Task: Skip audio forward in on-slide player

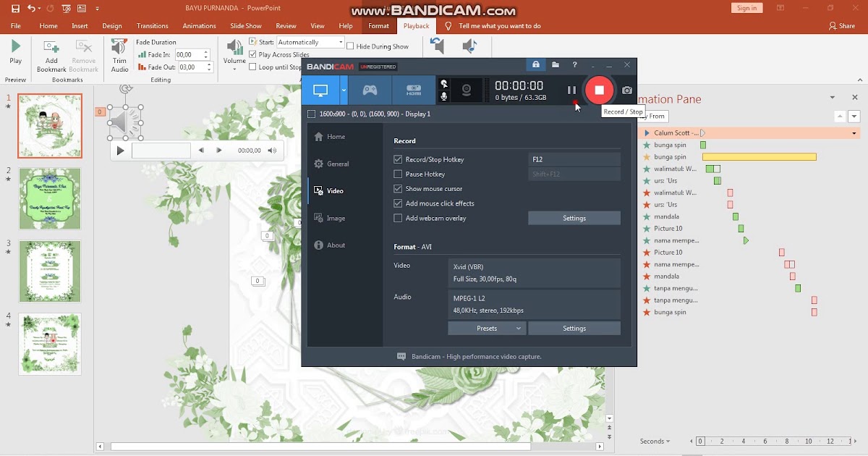Action: point(219,151)
